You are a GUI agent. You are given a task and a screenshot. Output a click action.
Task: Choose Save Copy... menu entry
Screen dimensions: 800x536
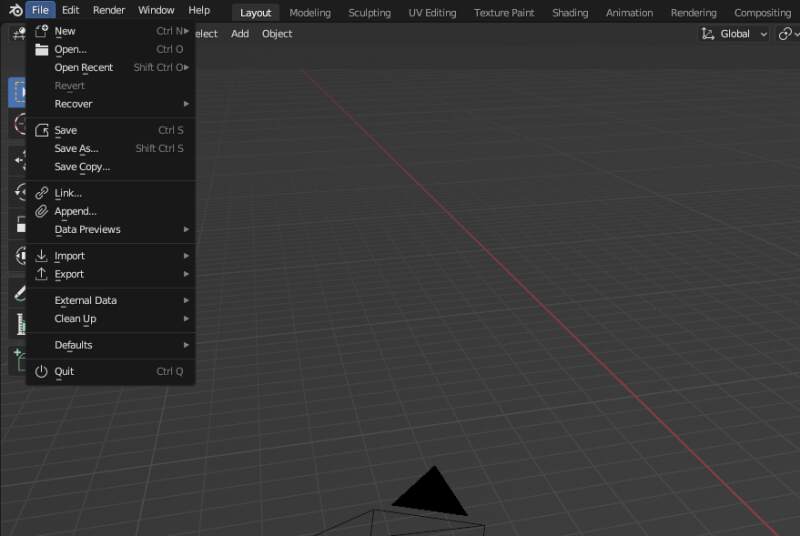111,167
